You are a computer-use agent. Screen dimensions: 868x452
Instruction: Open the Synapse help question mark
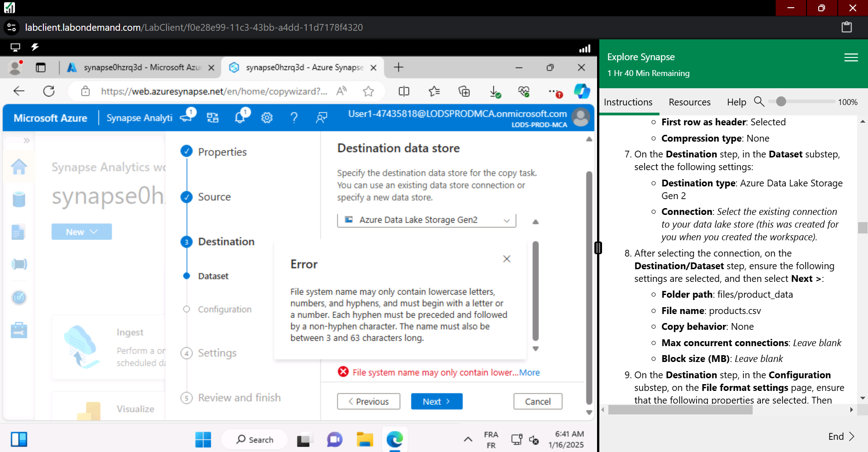294,118
